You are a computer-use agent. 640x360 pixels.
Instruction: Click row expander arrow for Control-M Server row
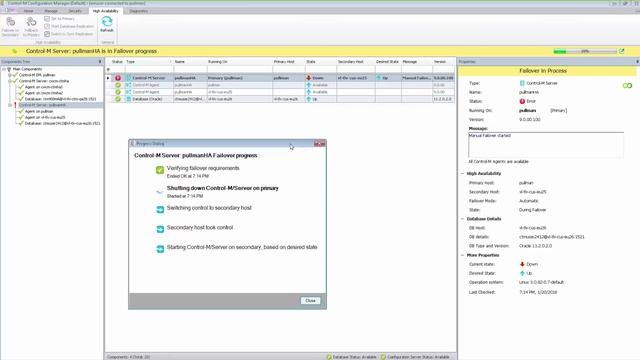(108, 78)
